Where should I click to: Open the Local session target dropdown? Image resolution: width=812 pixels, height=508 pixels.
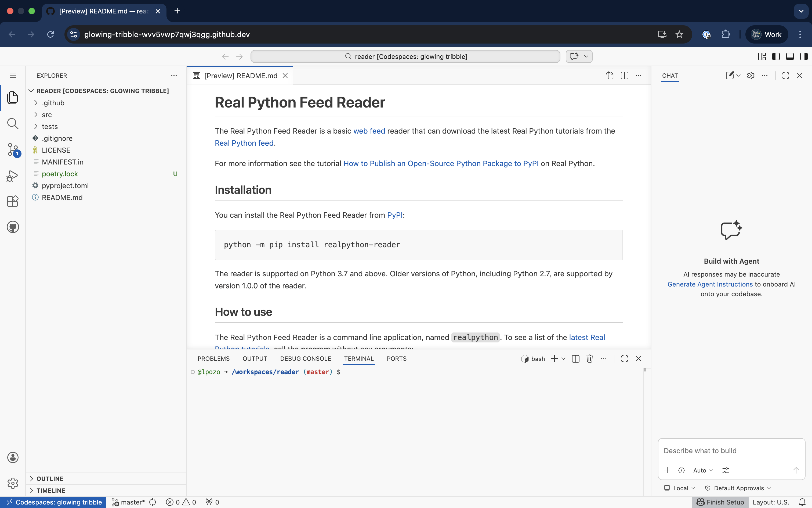[x=679, y=488]
